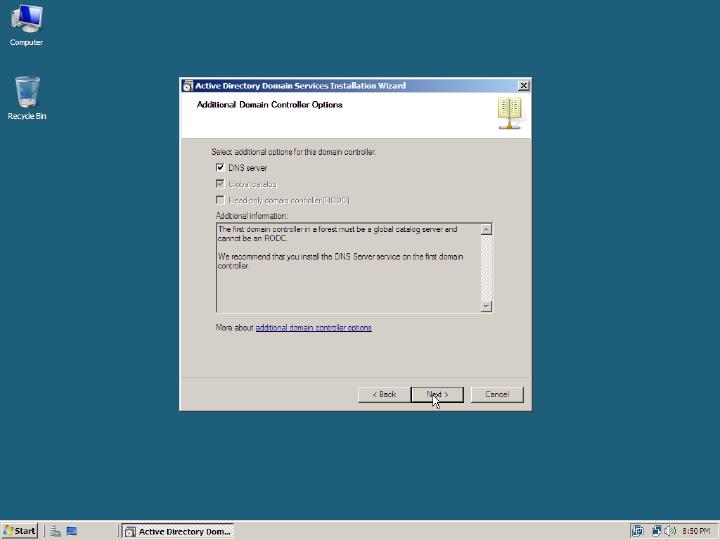The image size is (720, 540).
Task: Click the language bar tray icon
Action: pyautogui.click(x=637, y=531)
